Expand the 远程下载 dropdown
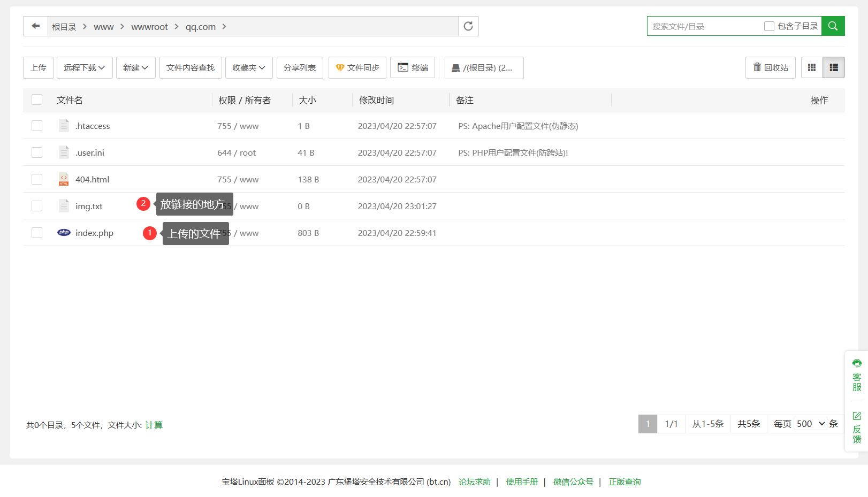 (x=85, y=67)
